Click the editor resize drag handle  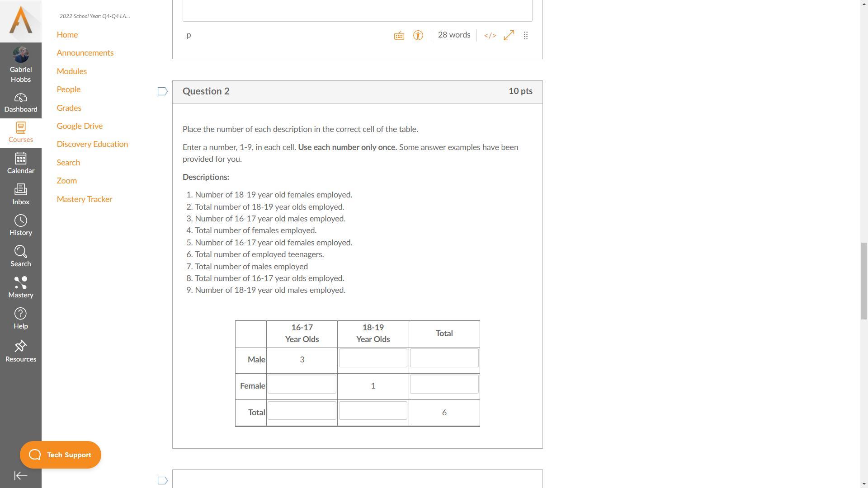coord(526,35)
